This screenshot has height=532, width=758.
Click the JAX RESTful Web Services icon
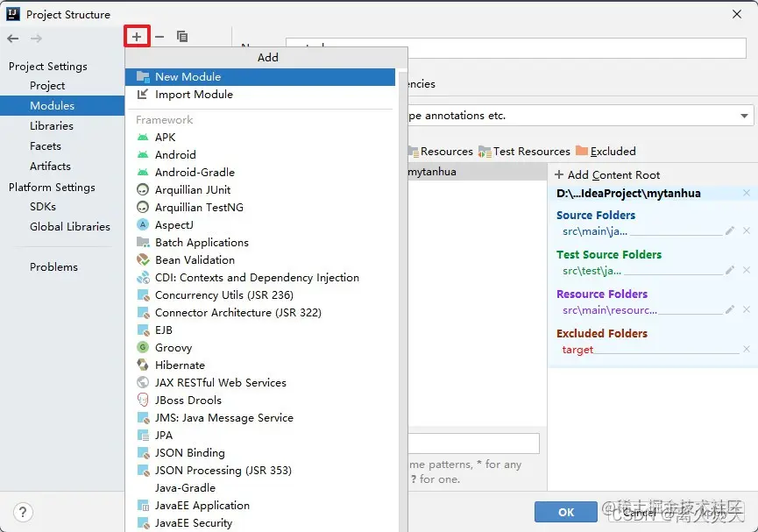tap(143, 382)
